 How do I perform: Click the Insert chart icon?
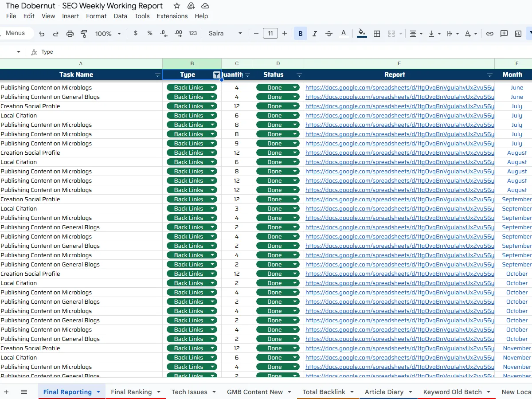coord(518,34)
